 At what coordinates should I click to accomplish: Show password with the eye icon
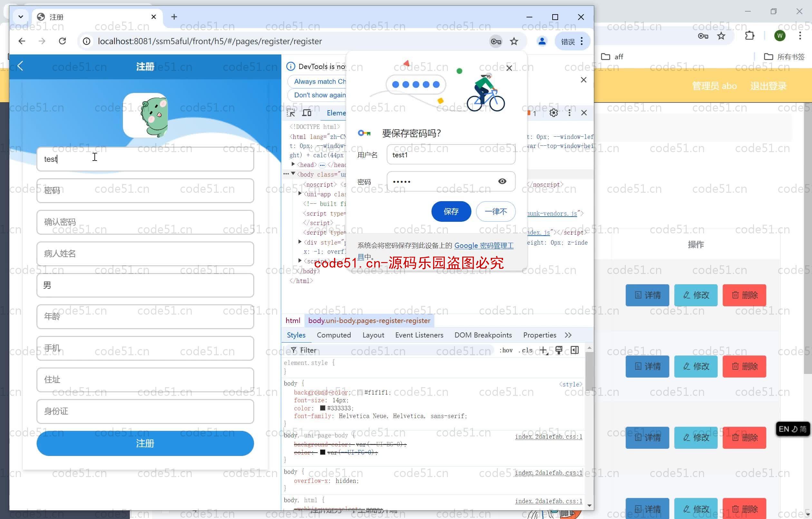502,181
